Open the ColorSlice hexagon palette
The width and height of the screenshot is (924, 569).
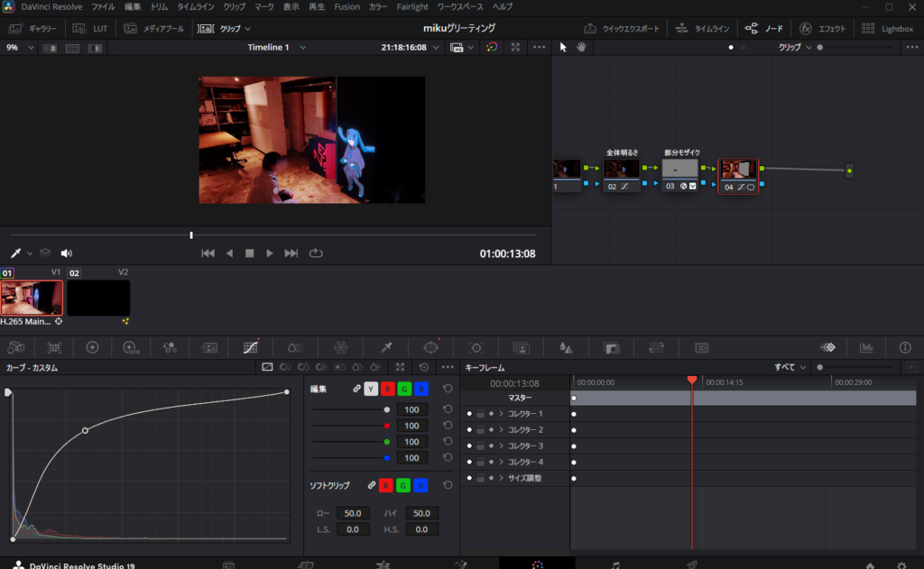point(340,347)
